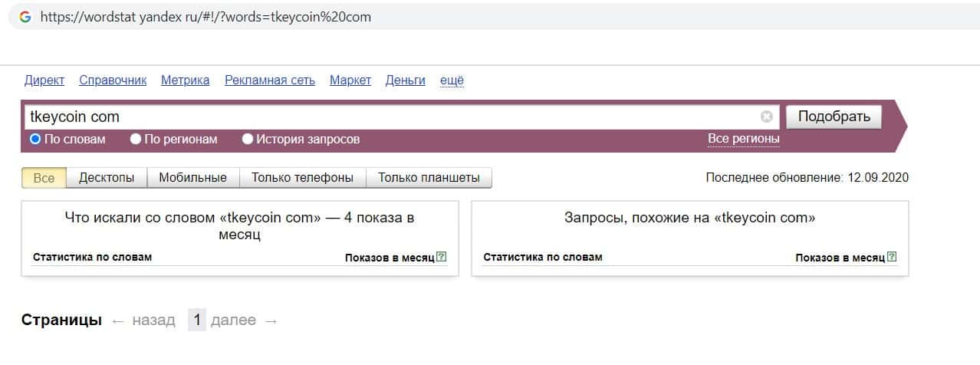The width and height of the screenshot is (980, 365).
Task: Open the 'Метрика' link
Action: click(185, 80)
